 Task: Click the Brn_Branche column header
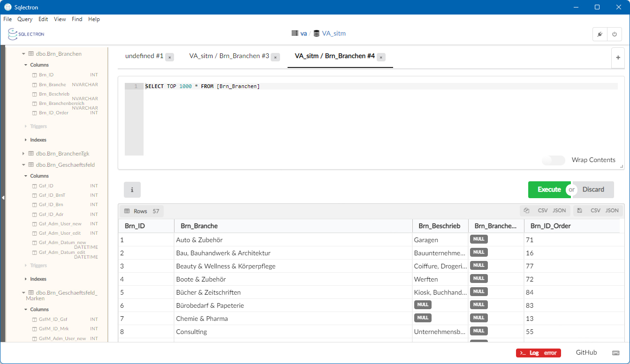293,226
